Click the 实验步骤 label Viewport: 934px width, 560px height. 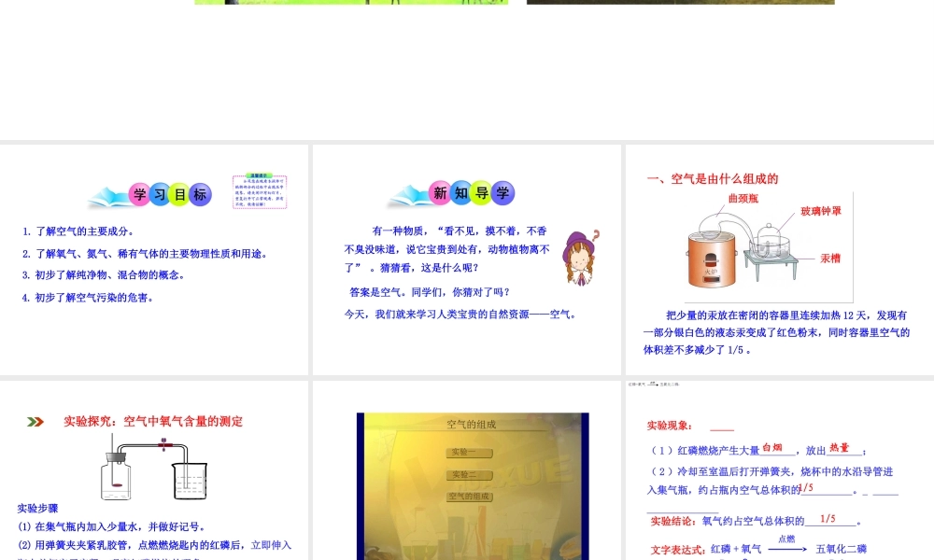click(37, 509)
